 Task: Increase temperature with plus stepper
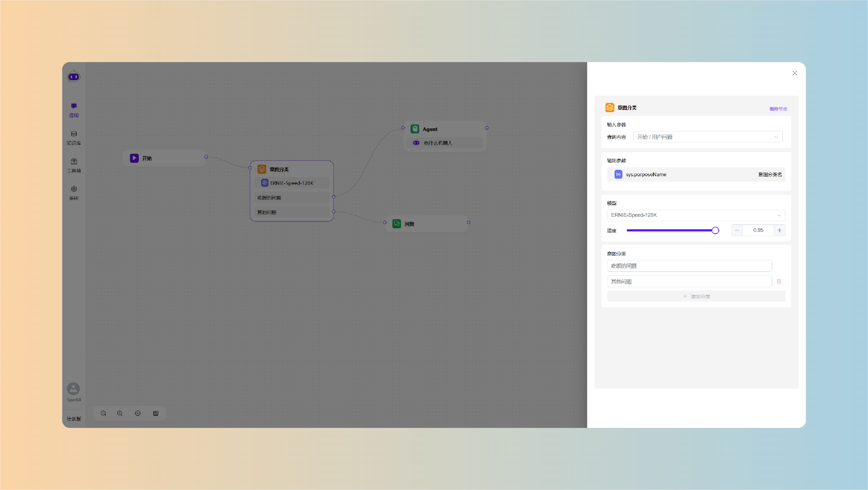click(779, 230)
